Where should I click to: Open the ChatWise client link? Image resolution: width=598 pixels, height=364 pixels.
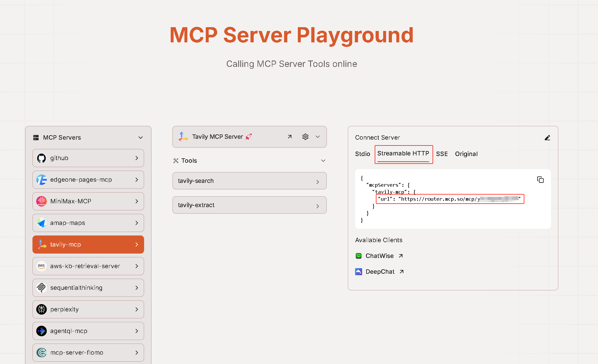[379, 256]
